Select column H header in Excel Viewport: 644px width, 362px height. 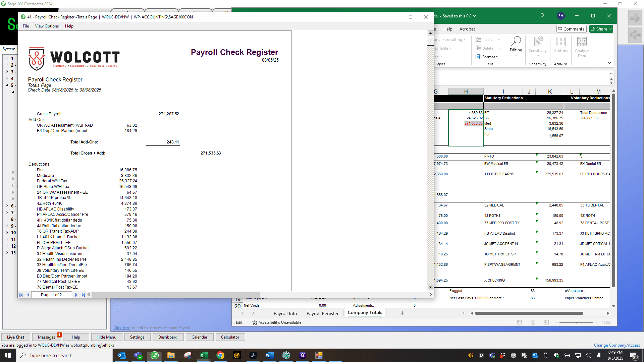(466, 92)
